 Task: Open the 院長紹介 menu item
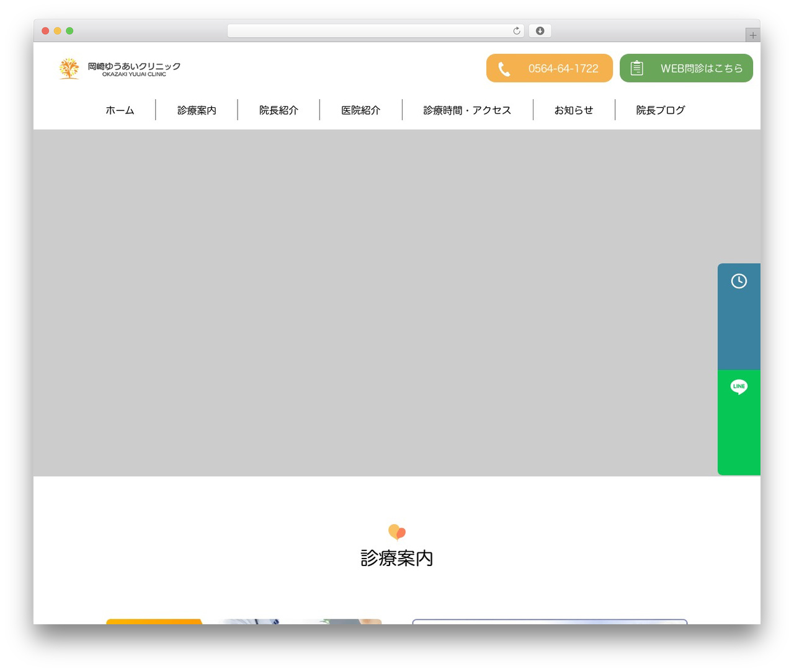click(x=279, y=110)
